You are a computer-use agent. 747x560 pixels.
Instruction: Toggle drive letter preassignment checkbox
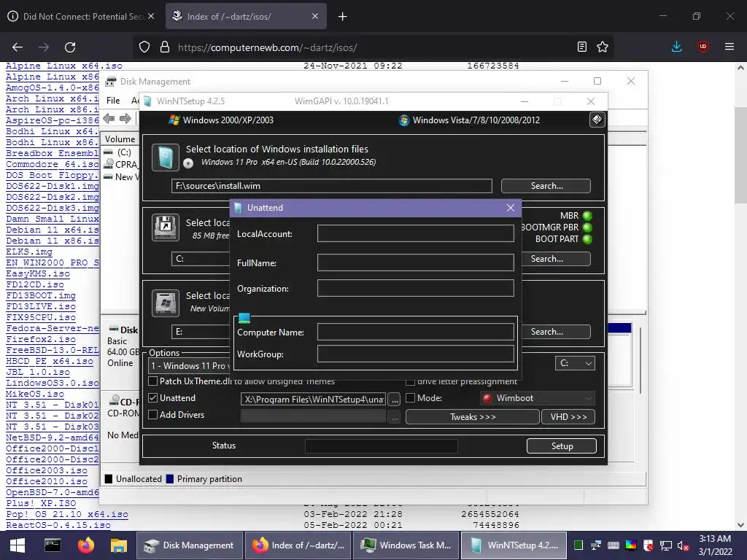click(410, 381)
